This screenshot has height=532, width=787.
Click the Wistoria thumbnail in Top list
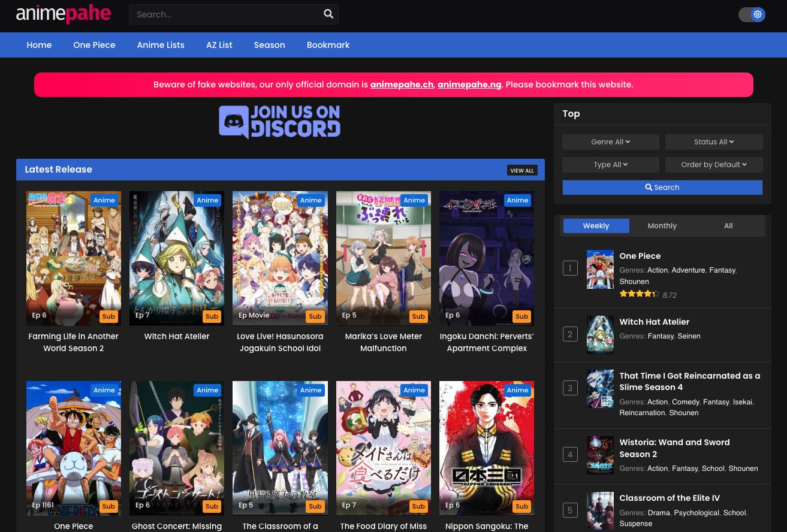[x=600, y=455]
